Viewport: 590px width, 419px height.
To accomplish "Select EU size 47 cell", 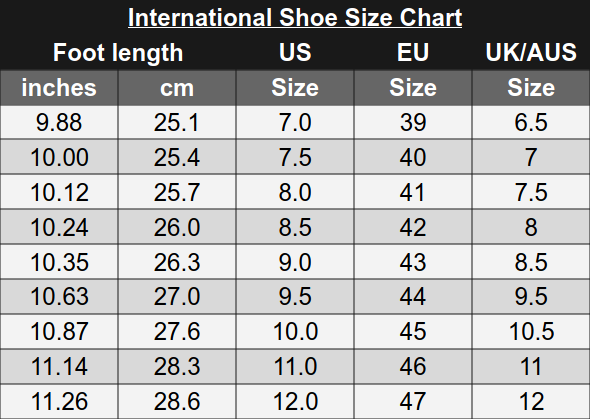I will point(413,401).
